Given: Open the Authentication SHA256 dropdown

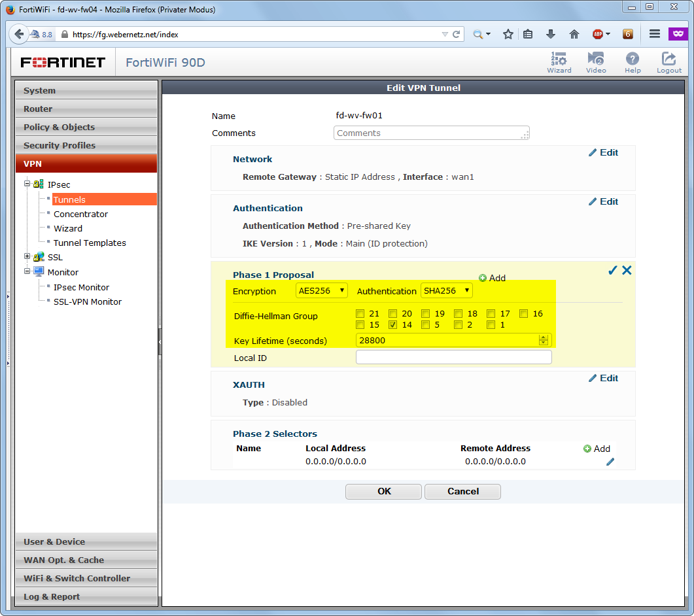Looking at the screenshot, I should tap(446, 291).
